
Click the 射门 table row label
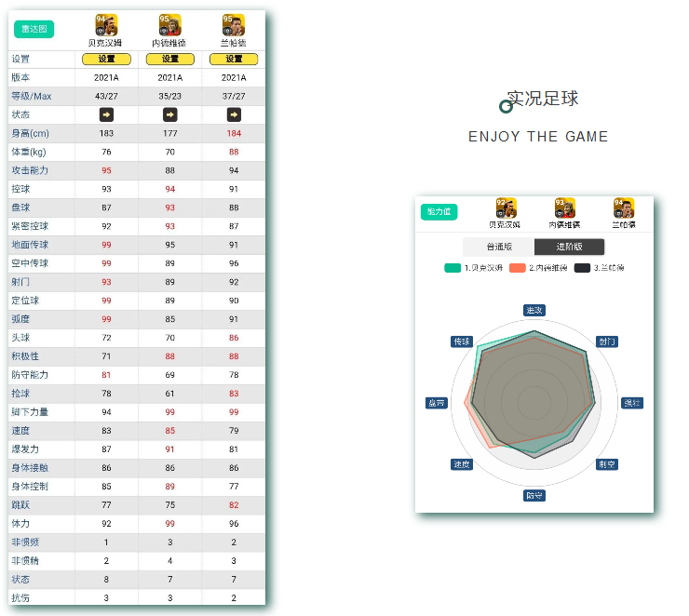pyautogui.click(x=20, y=282)
